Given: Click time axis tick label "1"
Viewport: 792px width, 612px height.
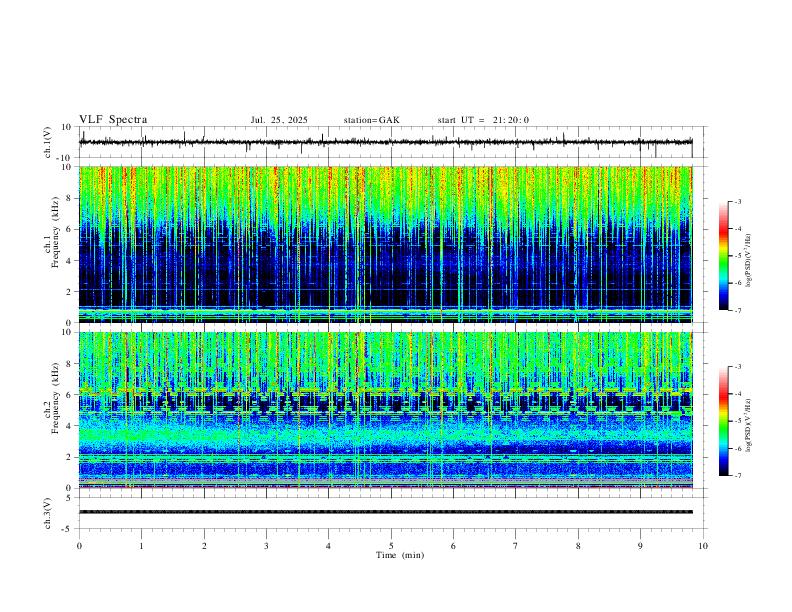Looking at the screenshot, I should [x=141, y=546].
